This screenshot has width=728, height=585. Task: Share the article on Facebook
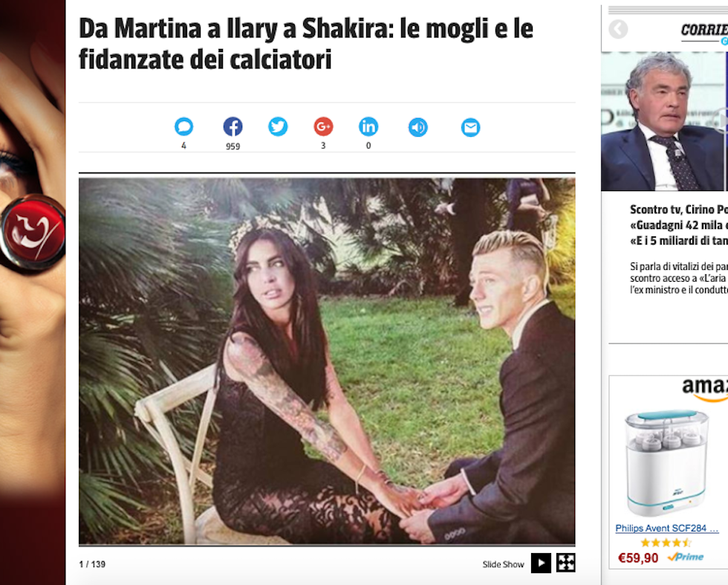[233, 126]
